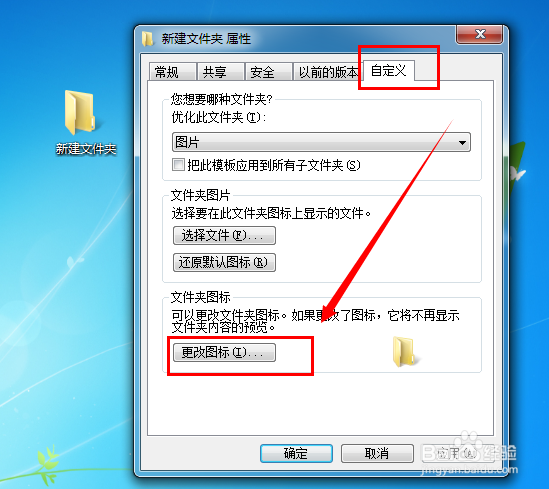The height and width of the screenshot is (489, 549).
Task: Click the 选择文件(F)... button
Action: [x=224, y=235]
